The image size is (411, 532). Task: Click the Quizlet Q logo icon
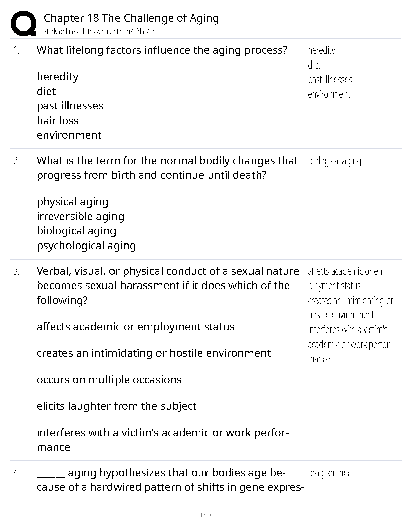23,23
